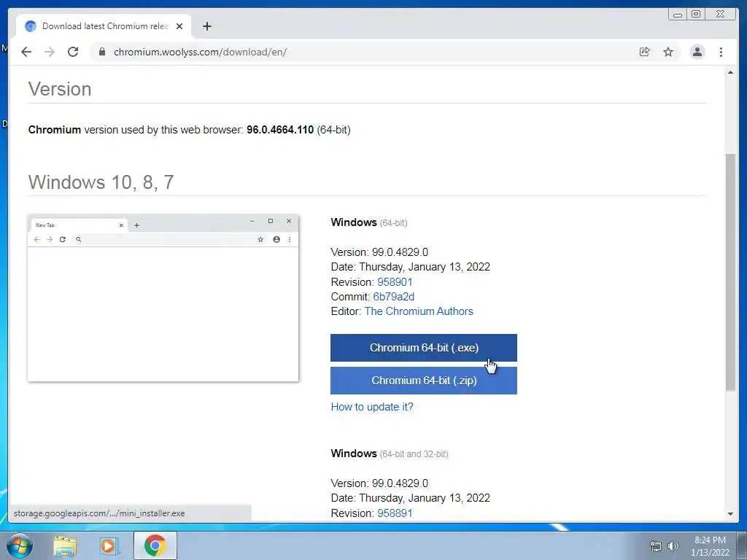
Task: Maximize the Chrome browser window
Action: (695, 15)
